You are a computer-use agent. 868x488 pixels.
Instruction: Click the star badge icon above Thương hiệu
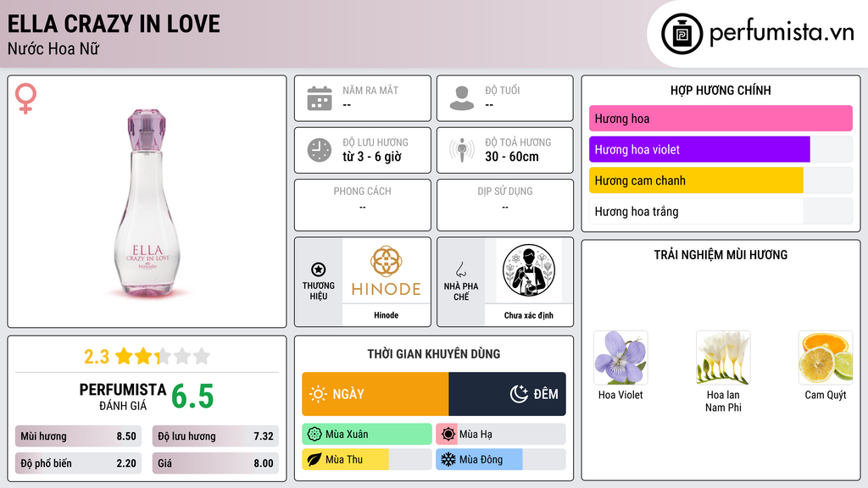click(319, 269)
